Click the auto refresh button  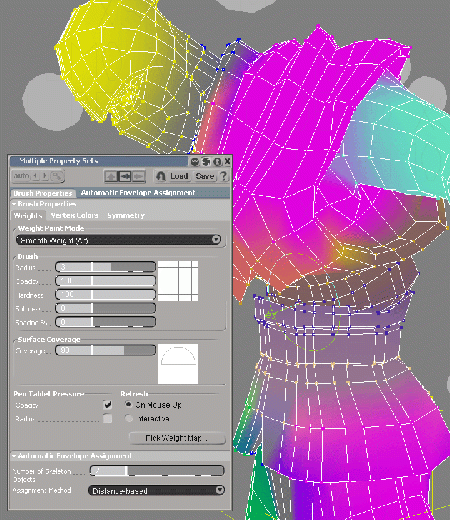pos(21,176)
